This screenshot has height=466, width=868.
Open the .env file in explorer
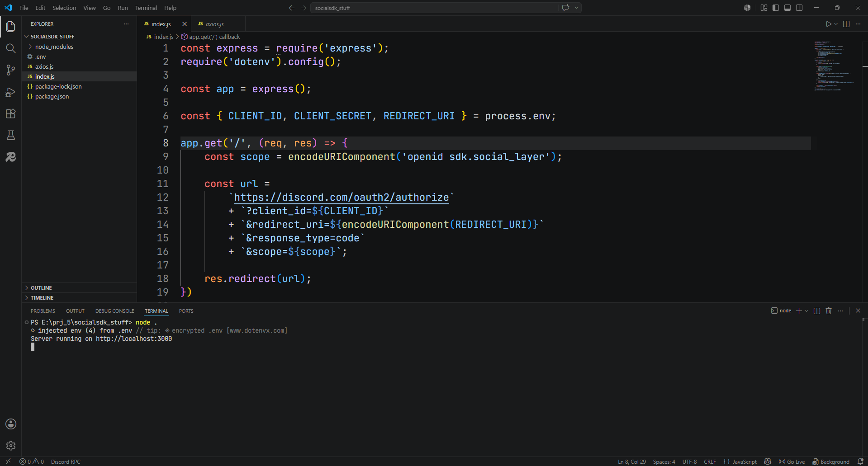[79, 56]
